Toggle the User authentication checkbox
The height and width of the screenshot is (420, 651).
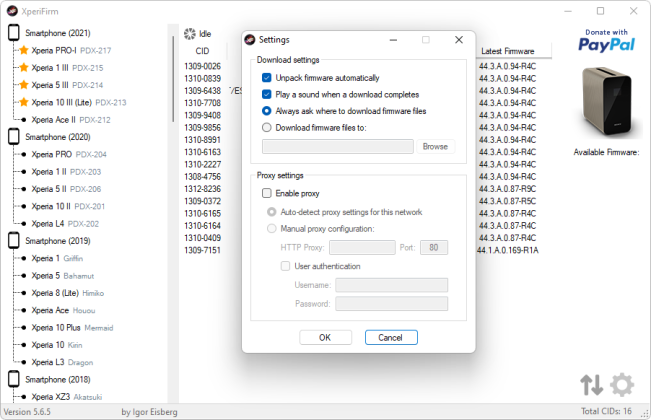(285, 266)
